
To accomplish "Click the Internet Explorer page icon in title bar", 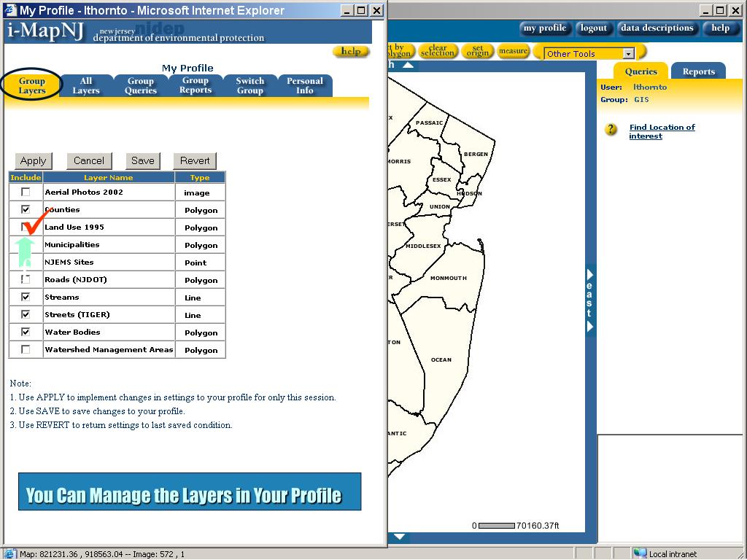I will 9,10.
